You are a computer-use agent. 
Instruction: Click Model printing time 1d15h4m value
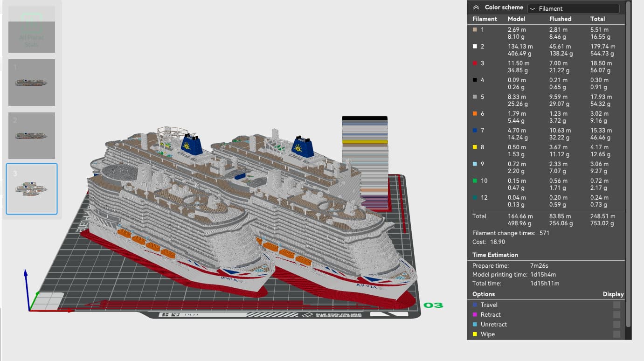[x=543, y=274]
